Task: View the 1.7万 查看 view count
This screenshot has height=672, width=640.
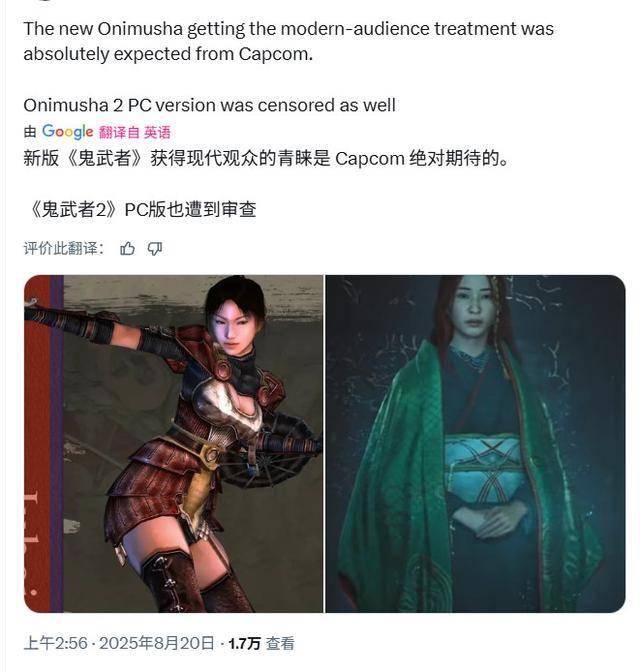Action: coord(261,643)
